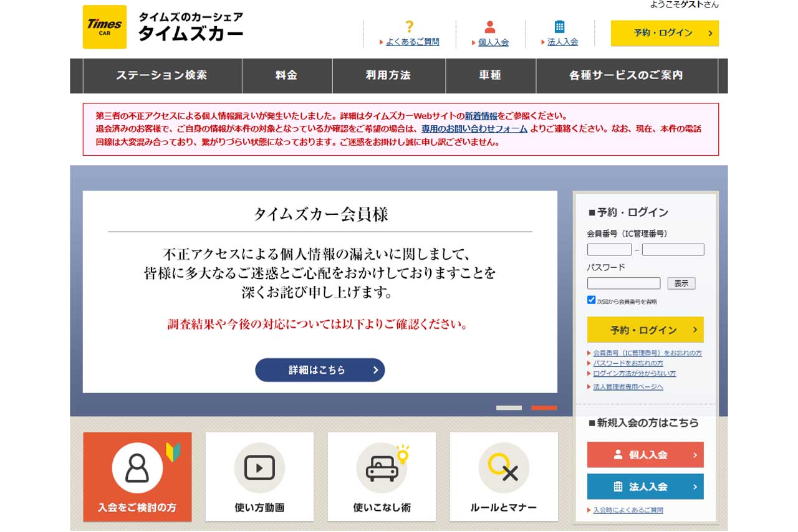Focus the second 会員番号 input field
The image size is (798, 532).
click(x=673, y=250)
